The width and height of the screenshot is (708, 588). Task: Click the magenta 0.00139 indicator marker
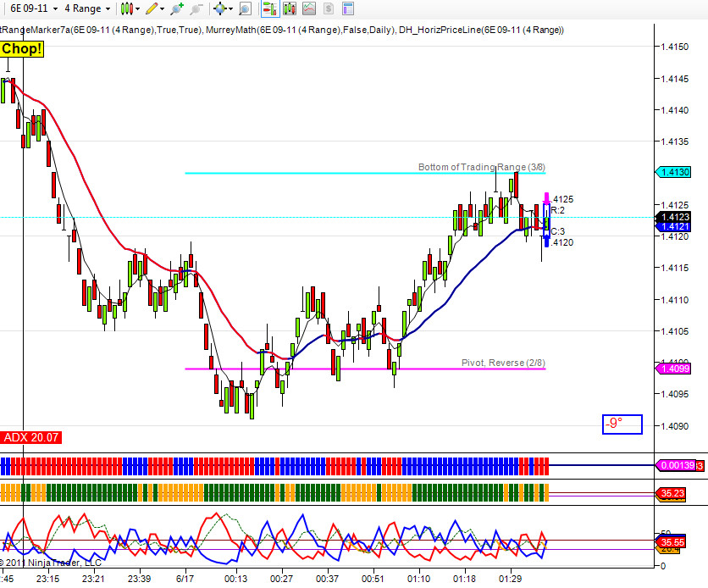[x=677, y=465]
